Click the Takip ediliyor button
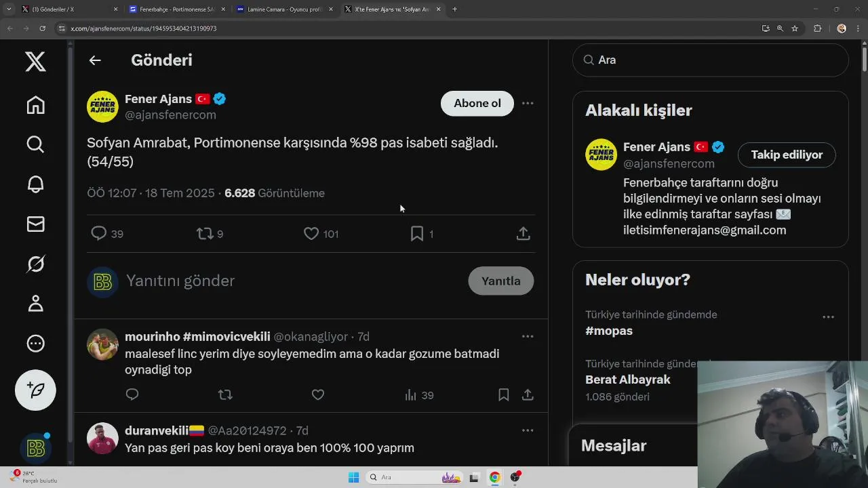This screenshot has width=868, height=488. [787, 155]
